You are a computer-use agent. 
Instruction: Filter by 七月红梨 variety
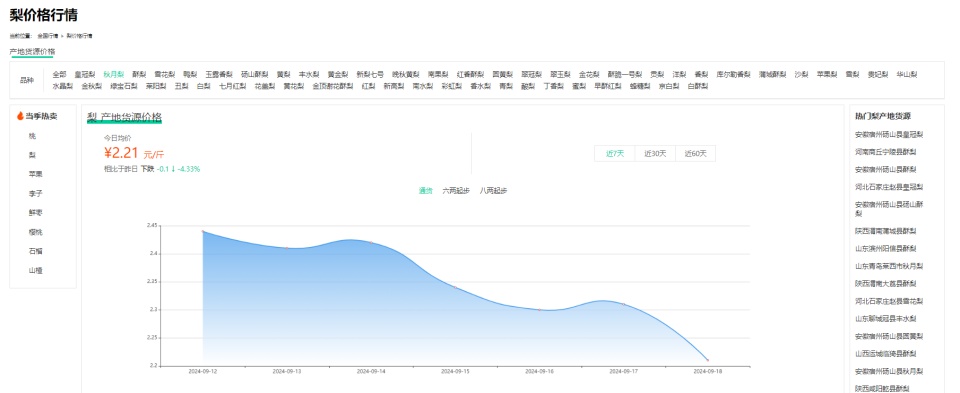[x=233, y=86]
